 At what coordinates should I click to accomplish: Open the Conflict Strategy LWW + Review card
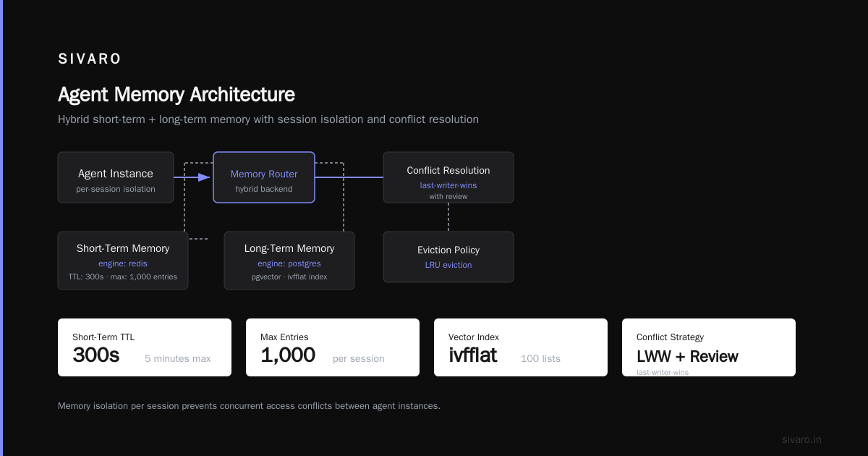(x=709, y=347)
